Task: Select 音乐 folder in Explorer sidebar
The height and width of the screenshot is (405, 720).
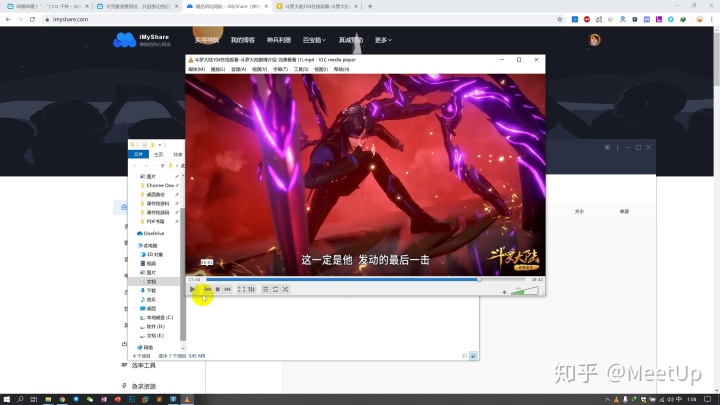Action: (148, 299)
